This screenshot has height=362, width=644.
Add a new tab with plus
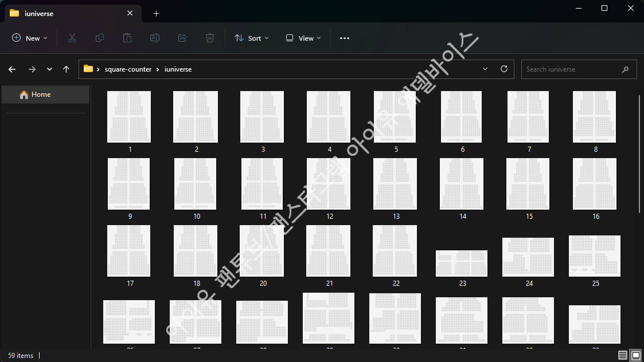pyautogui.click(x=156, y=14)
